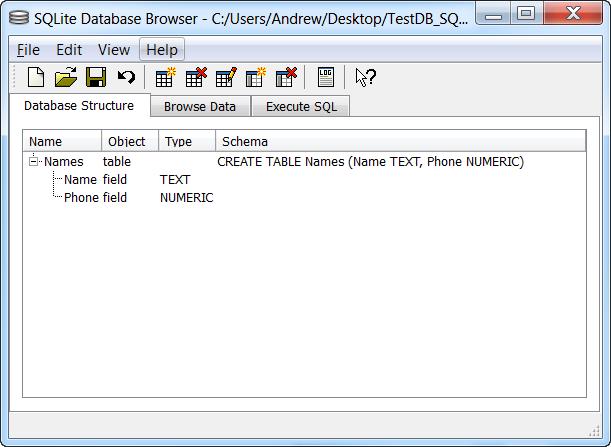The image size is (611, 447).
Task: Switch to the Browse Data tab
Action: [200, 106]
